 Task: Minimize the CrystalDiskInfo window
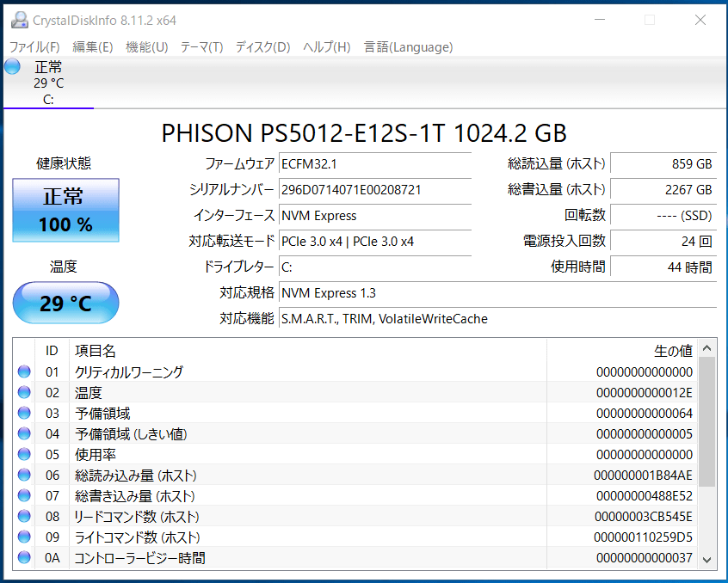[600, 20]
